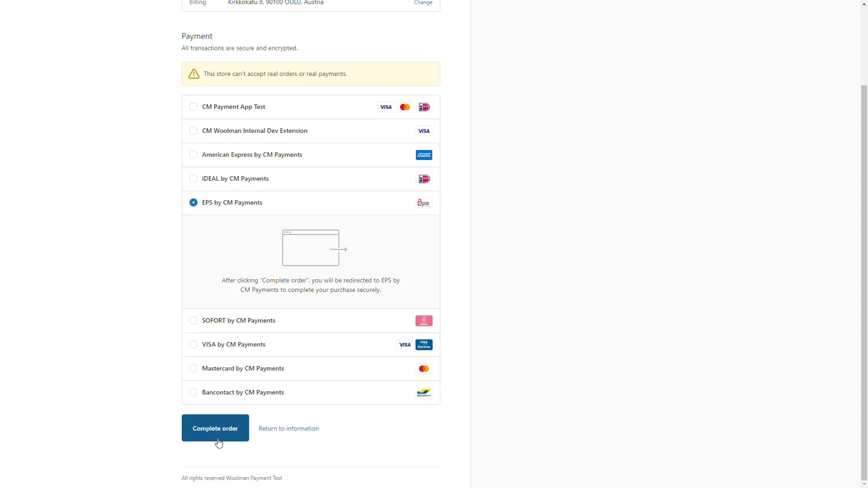Click the pink SOFORT logo icon
This screenshot has width=868, height=488.
tap(424, 321)
